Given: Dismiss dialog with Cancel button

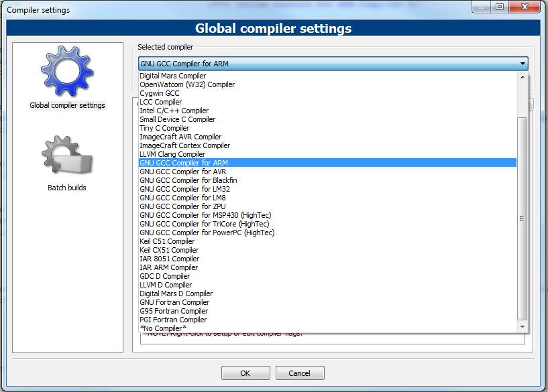Looking at the screenshot, I should click(300, 373).
